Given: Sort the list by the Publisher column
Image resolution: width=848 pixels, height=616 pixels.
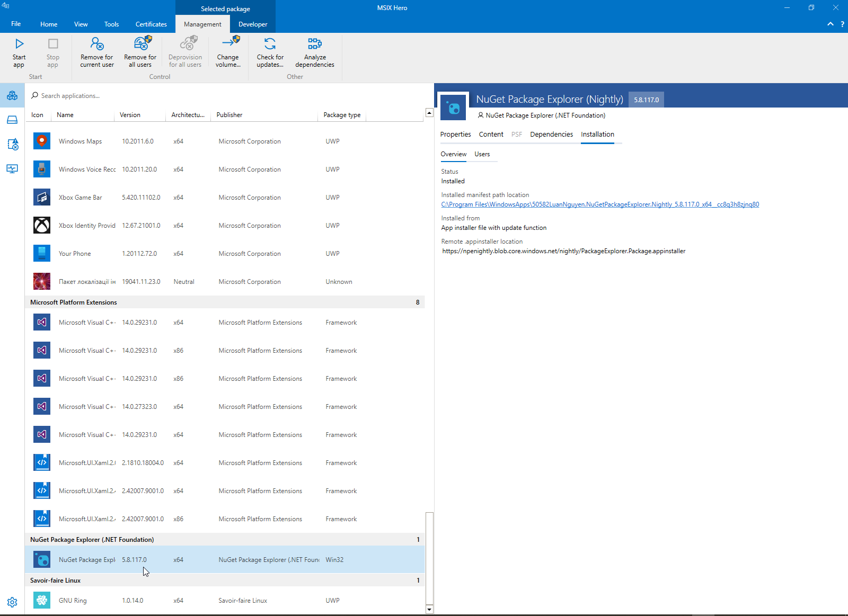Looking at the screenshot, I should tap(264, 115).
